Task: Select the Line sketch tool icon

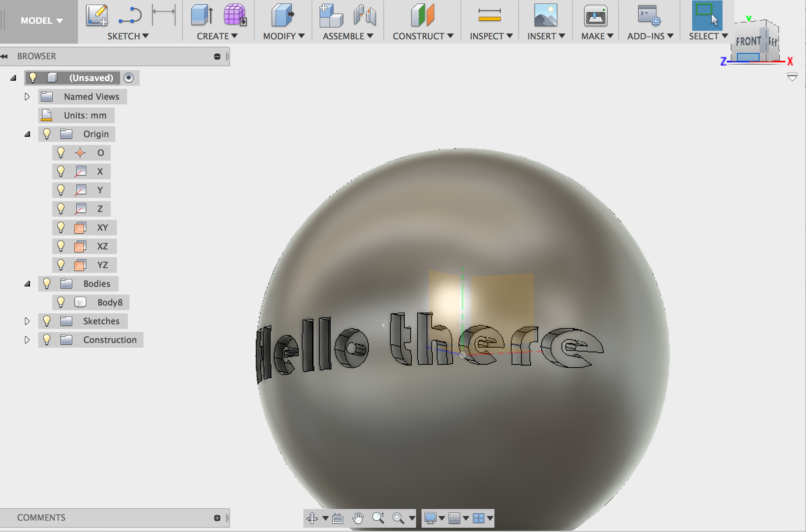Action: (130, 16)
